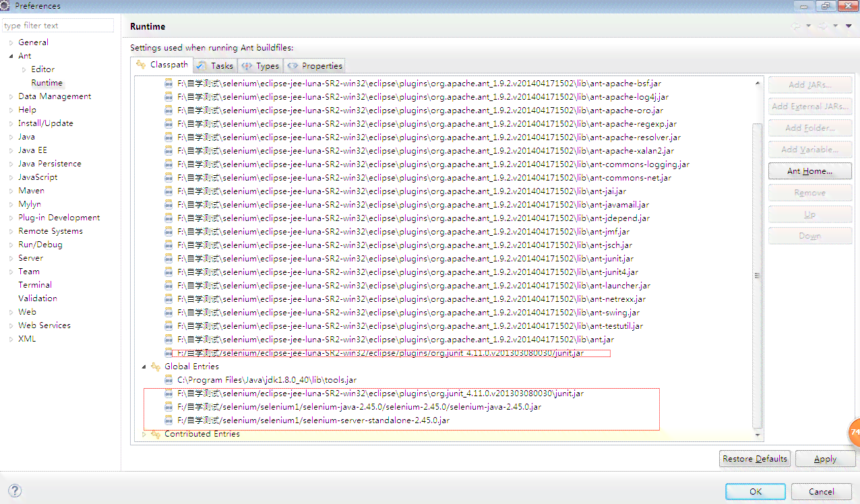Select the XML preferences category
The height and width of the screenshot is (504, 860).
27,339
